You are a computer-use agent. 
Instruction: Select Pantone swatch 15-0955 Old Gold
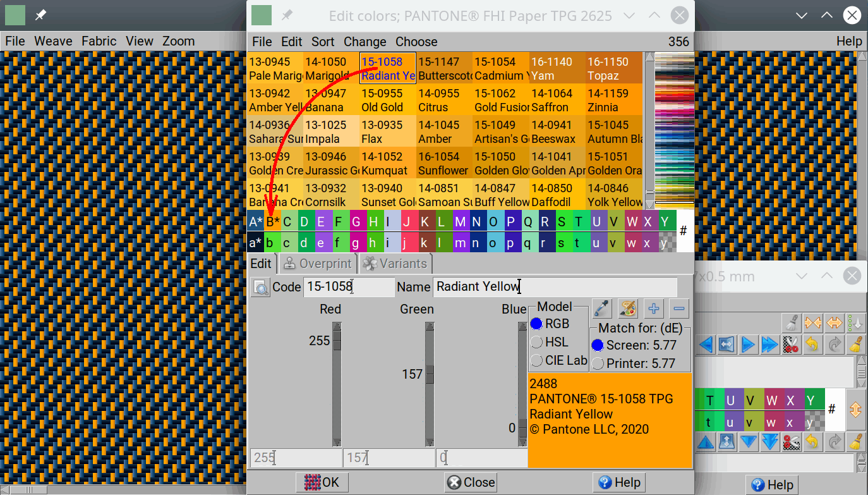(388, 100)
